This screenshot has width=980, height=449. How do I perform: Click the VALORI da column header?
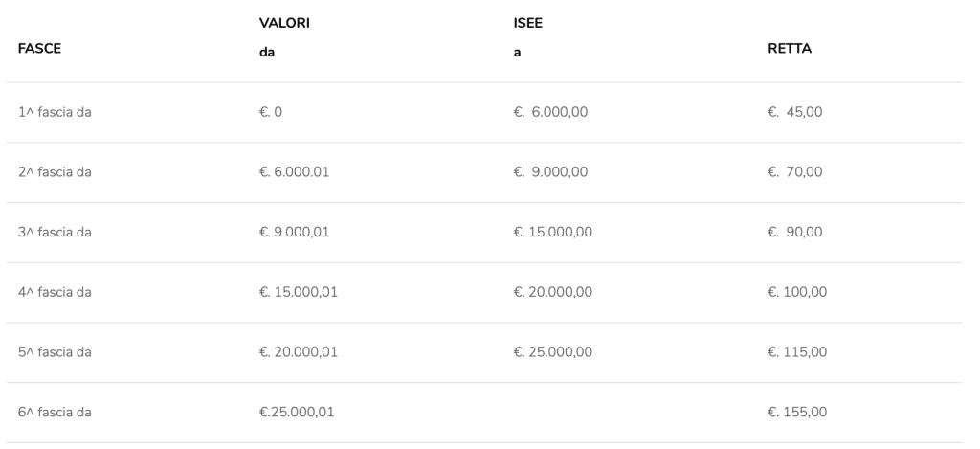pyautogui.click(x=284, y=37)
